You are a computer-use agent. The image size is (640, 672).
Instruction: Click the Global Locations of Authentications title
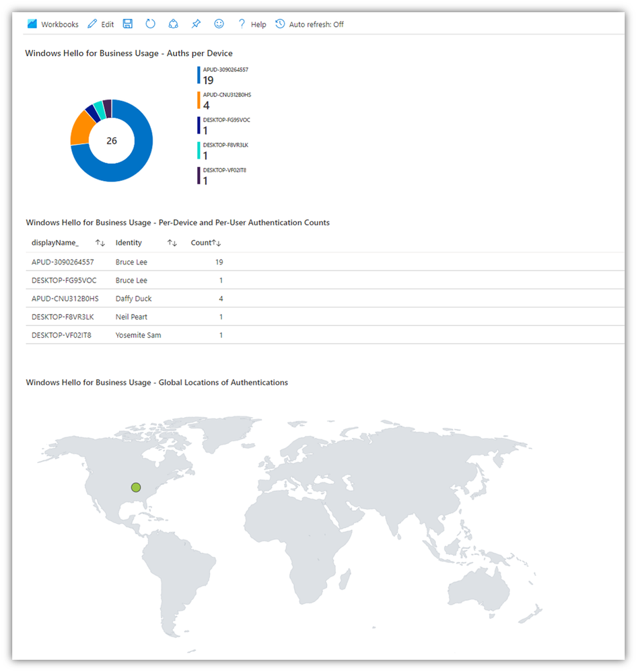(x=157, y=382)
